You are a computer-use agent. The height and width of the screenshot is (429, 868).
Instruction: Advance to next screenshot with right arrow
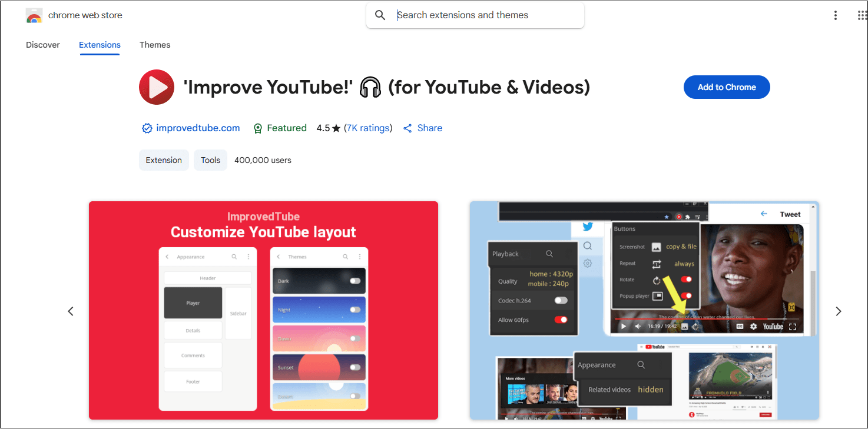pyautogui.click(x=839, y=311)
